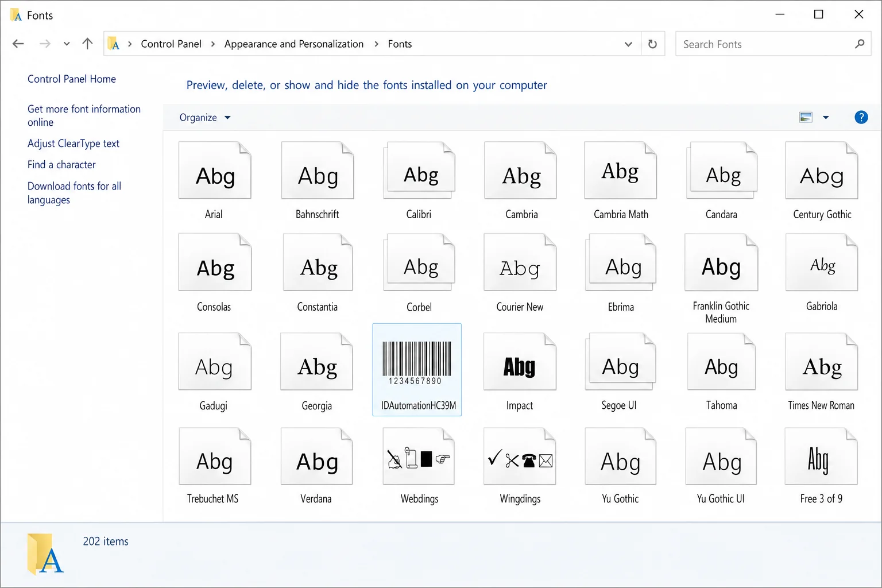The image size is (882, 588).
Task: Select the Gabriola font icon
Action: click(822, 262)
